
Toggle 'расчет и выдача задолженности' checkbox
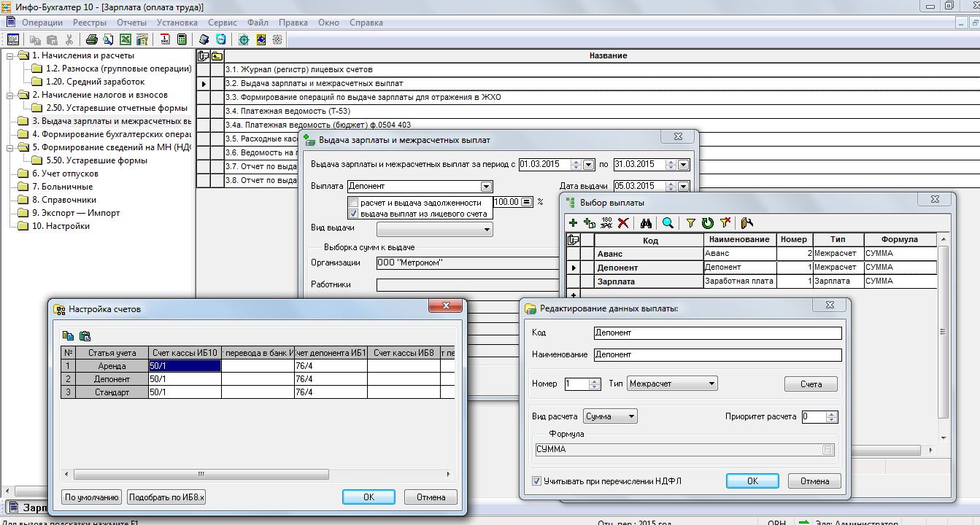pyautogui.click(x=354, y=203)
